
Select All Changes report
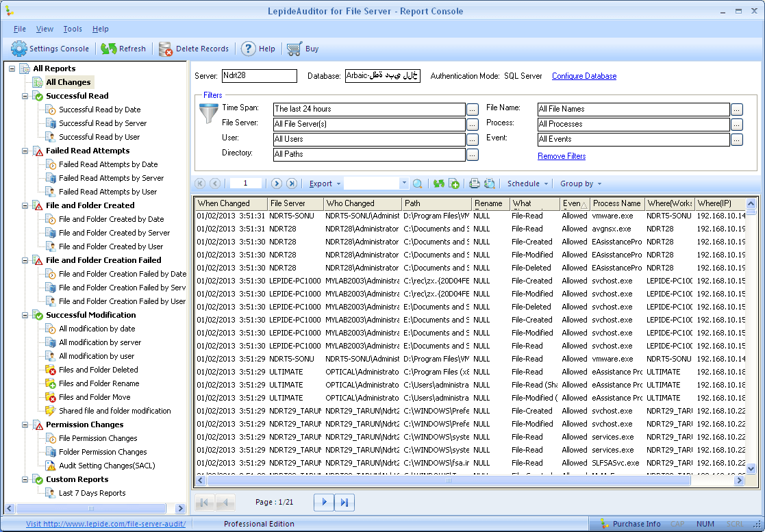point(68,82)
